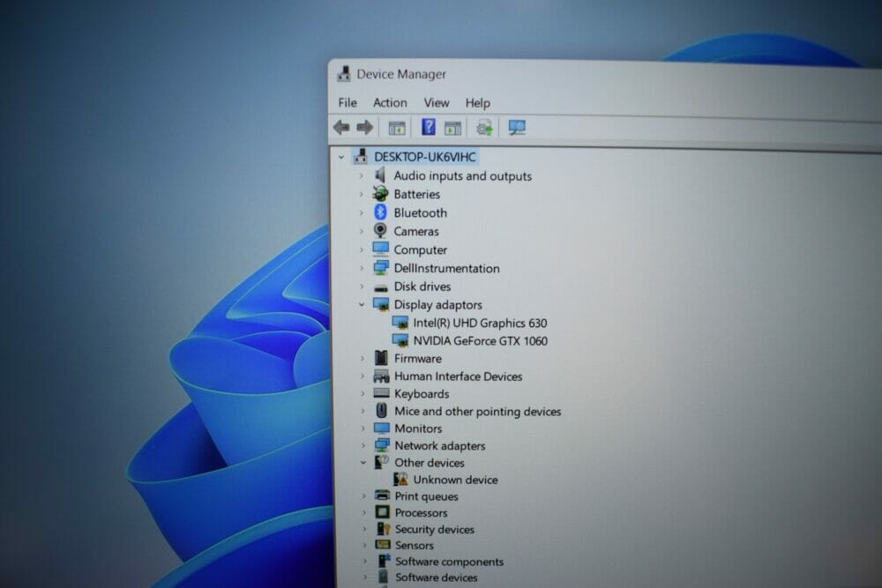Select the "DESKTOP-UK6VIHC" root label
The image size is (882, 588).
(x=425, y=157)
